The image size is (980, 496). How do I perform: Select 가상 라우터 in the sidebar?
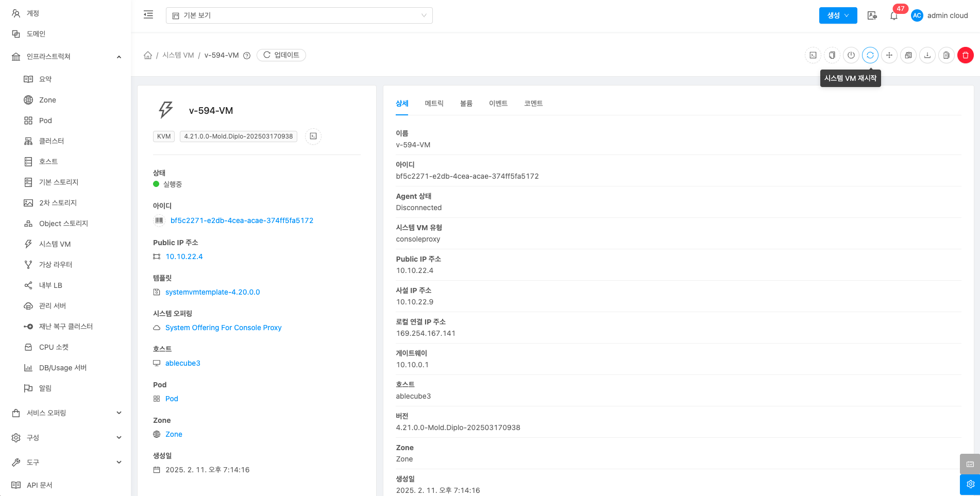click(x=56, y=265)
